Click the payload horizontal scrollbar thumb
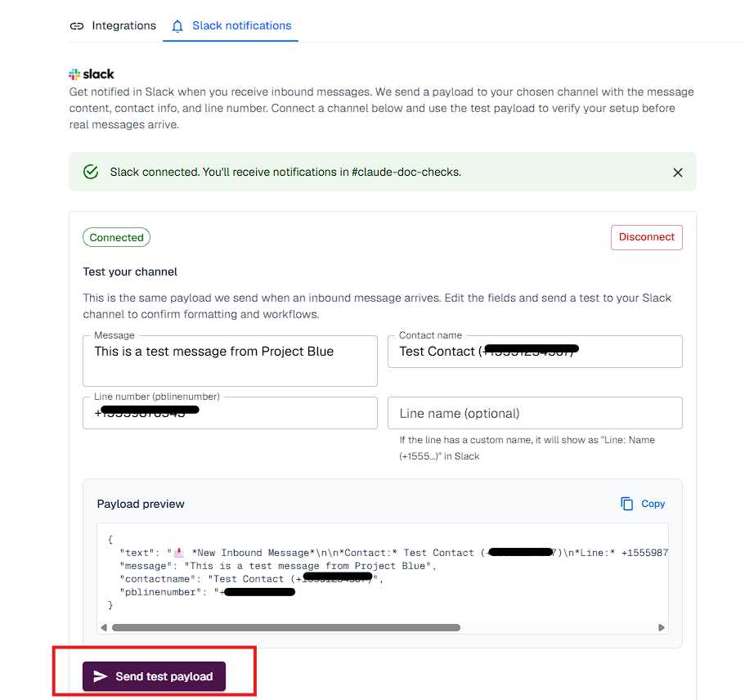Screen dimensions: 745x700 pyautogui.click(x=286, y=627)
